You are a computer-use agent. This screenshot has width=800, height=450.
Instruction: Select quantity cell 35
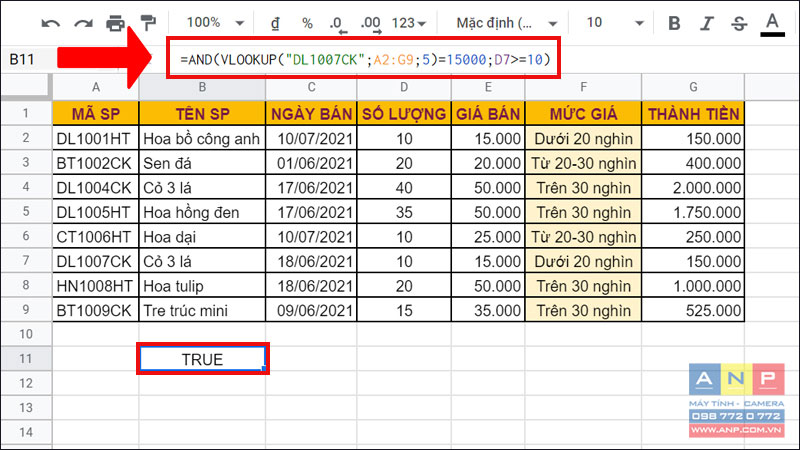coord(404,212)
